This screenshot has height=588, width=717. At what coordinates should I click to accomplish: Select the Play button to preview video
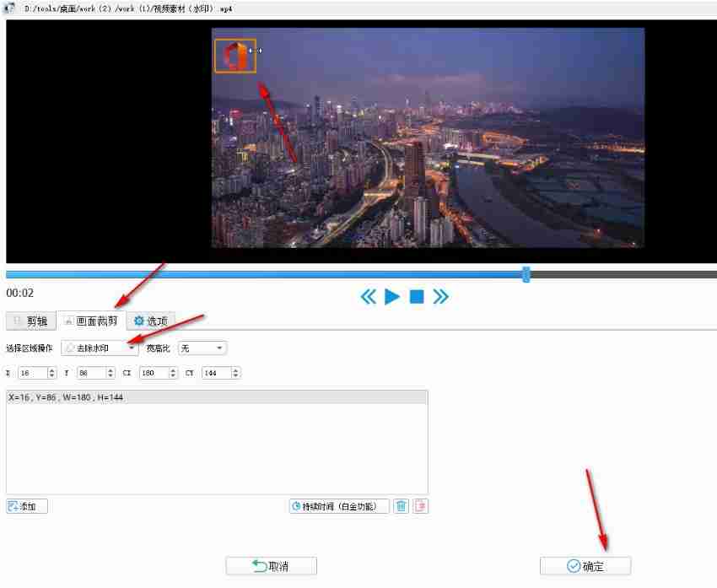click(391, 296)
